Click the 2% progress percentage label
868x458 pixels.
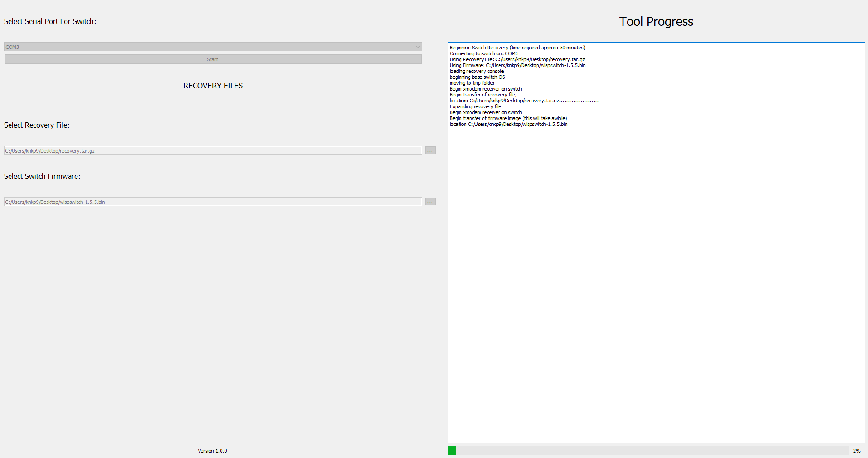857,451
